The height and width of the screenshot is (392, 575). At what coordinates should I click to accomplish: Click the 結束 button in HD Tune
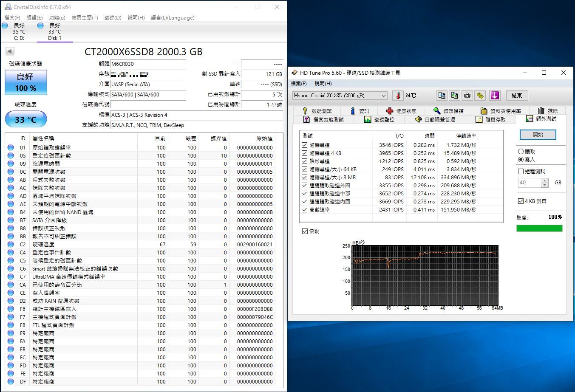517,96
